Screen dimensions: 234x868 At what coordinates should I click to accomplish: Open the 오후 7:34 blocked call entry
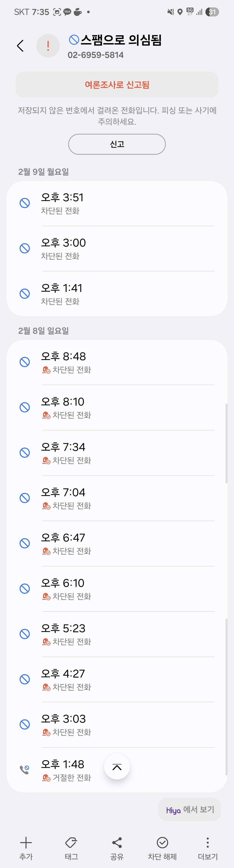(x=117, y=453)
